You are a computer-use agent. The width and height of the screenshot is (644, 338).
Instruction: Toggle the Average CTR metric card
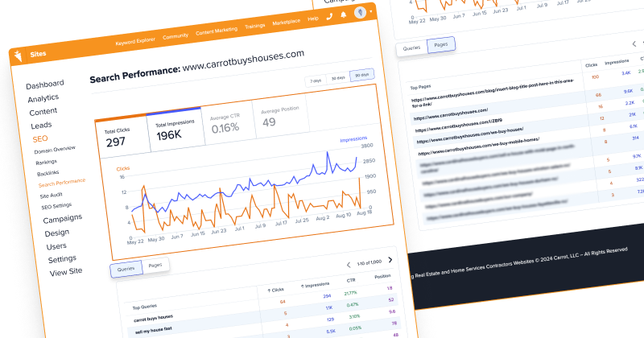tap(228, 123)
